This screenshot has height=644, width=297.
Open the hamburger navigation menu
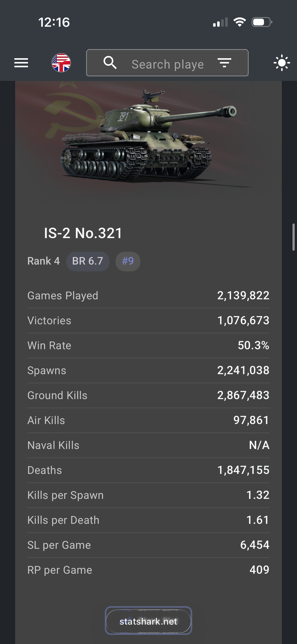[x=21, y=63]
